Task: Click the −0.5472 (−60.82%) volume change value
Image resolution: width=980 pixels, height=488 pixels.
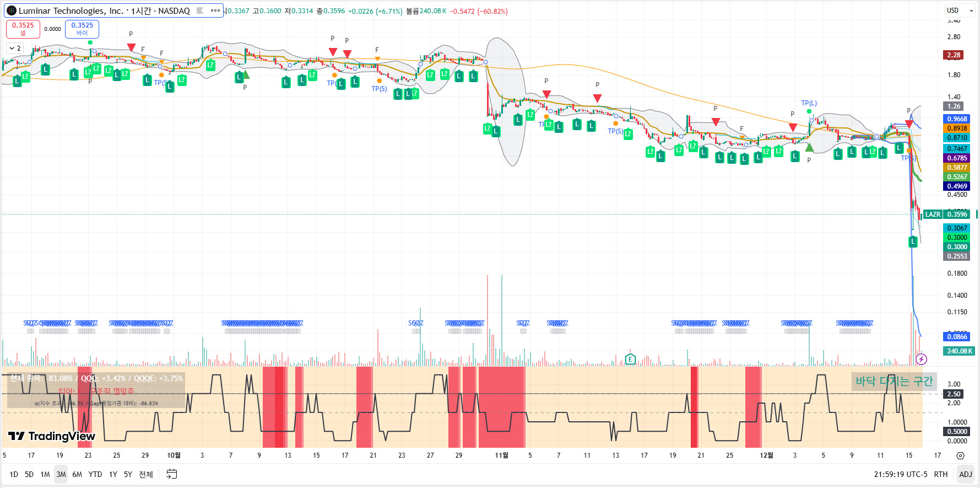Action: [479, 11]
